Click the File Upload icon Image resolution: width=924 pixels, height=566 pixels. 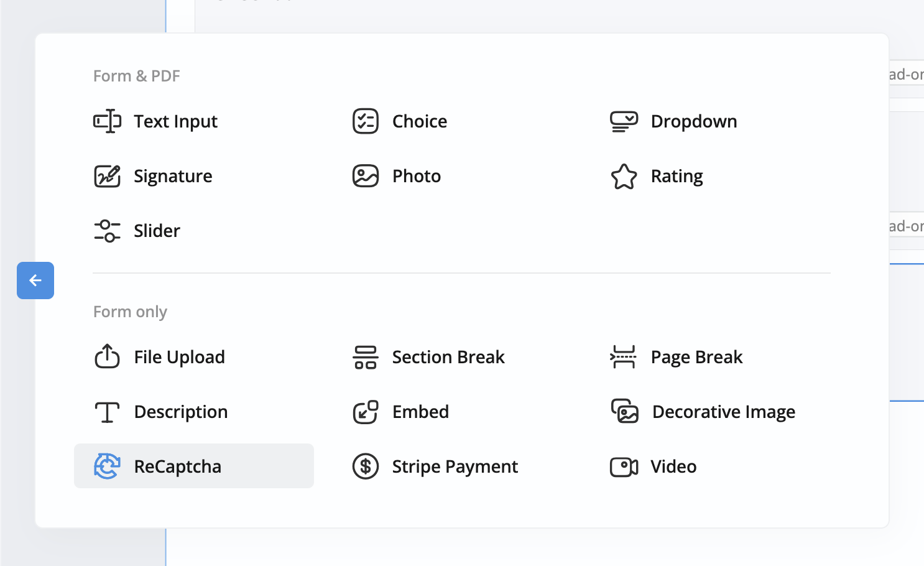[x=107, y=357]
